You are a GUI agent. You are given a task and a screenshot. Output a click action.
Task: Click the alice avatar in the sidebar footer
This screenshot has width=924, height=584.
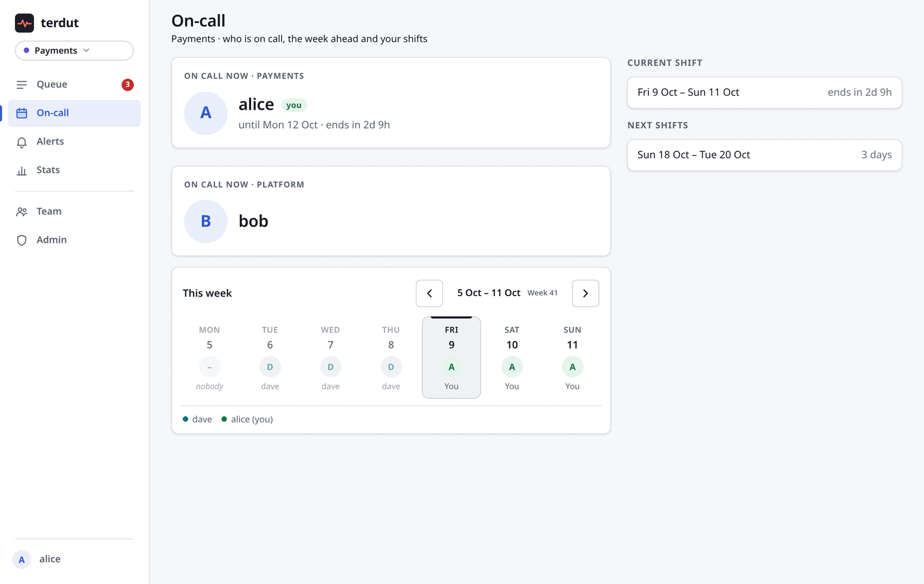pos(22,559)
